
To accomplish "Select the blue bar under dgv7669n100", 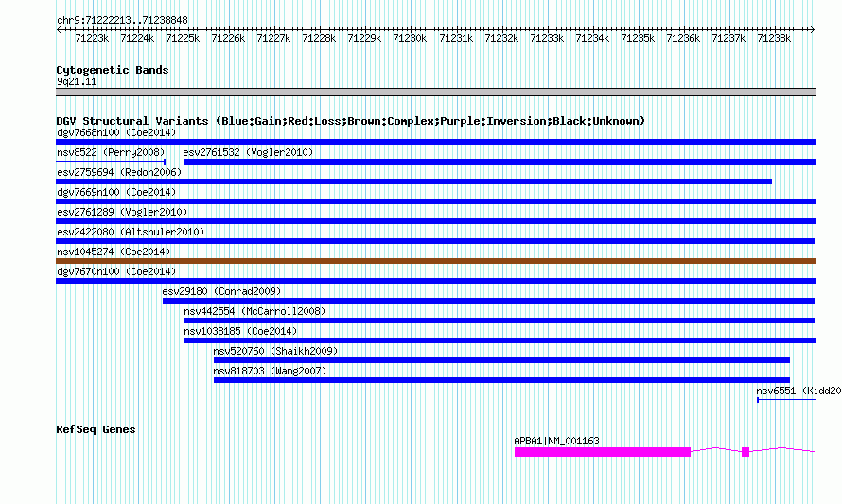I will [435, 201].
